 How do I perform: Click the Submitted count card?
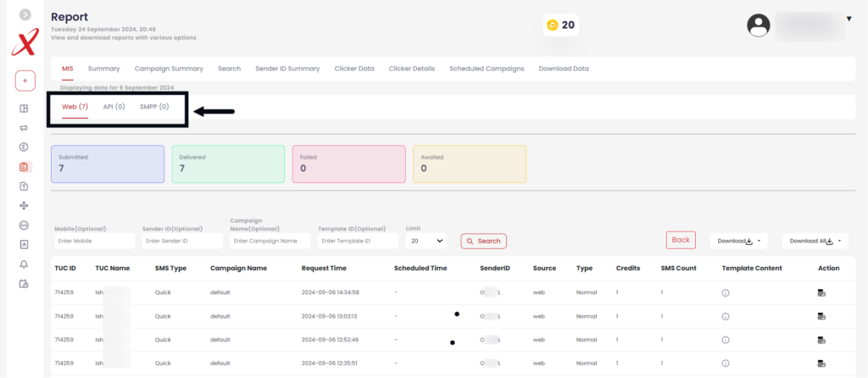(108, 164)
